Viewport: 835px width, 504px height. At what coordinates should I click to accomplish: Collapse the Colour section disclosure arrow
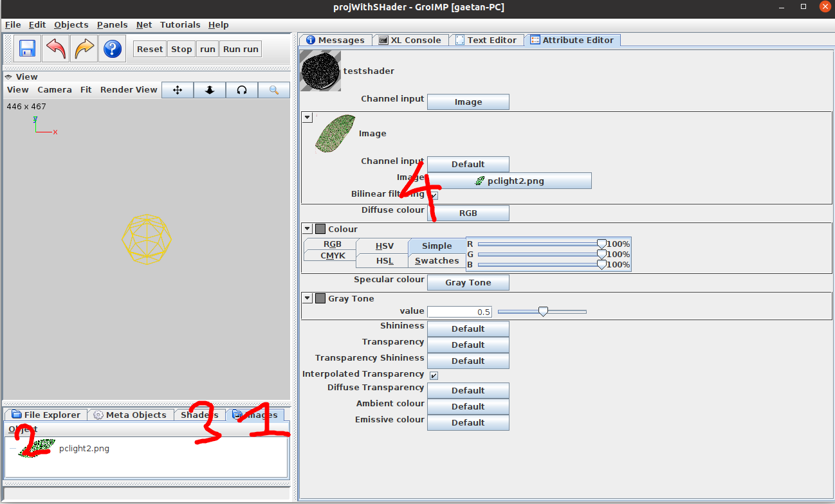pyautogui.click(x=308, y=229)
